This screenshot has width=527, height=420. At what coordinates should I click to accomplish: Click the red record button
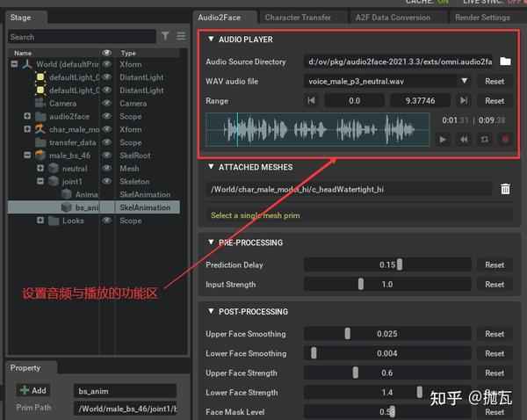[504, 139]
